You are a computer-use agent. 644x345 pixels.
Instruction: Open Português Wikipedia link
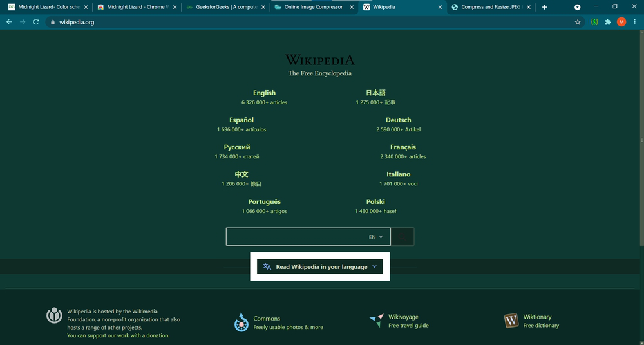265,201
